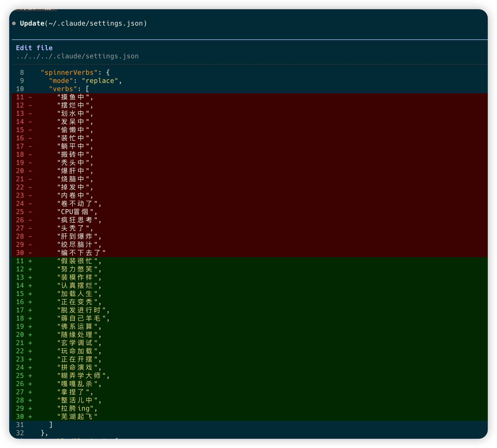This screenshot has height=448, width=497.
Task: Click the plus marker on added line 30
Action: tap(30, 417)
